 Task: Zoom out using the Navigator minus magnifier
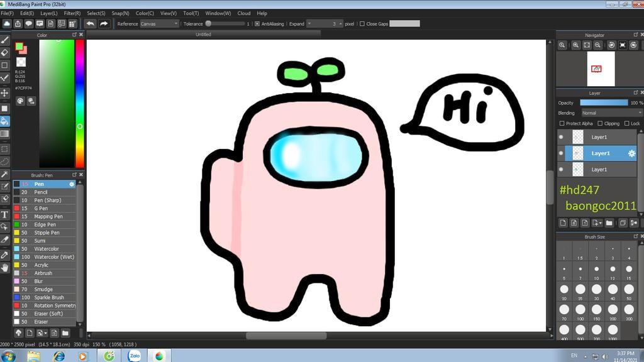(x=597, y=45)
